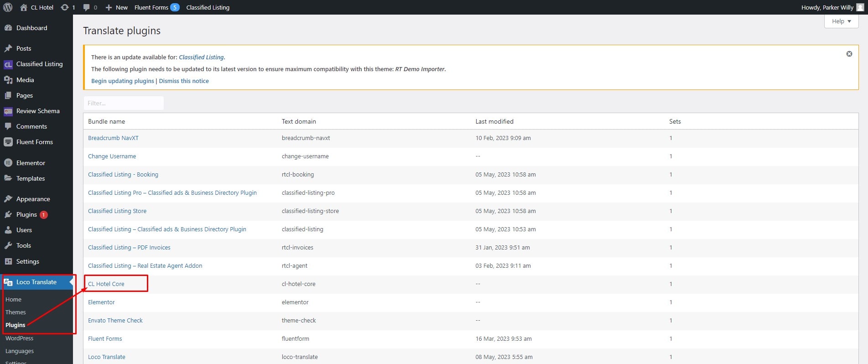This screenshot has width=868, height=364.
Task: Click the Templates folder icon
Action: pos(8,178)
